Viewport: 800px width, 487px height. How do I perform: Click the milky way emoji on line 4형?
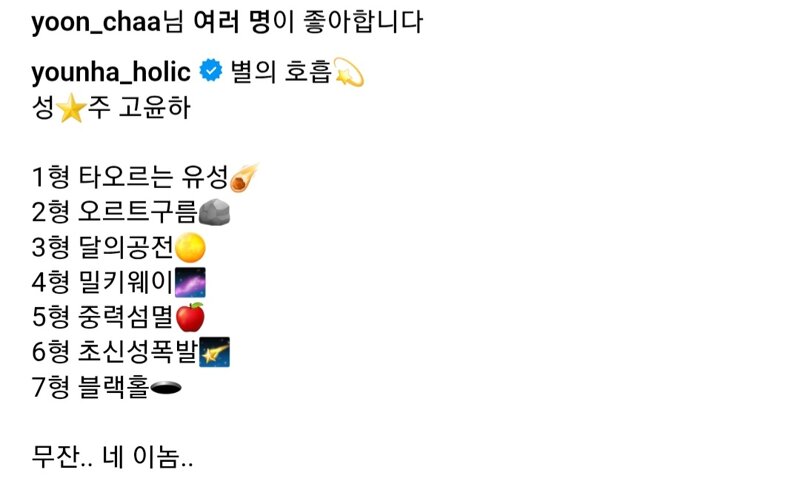click(190, 282)
